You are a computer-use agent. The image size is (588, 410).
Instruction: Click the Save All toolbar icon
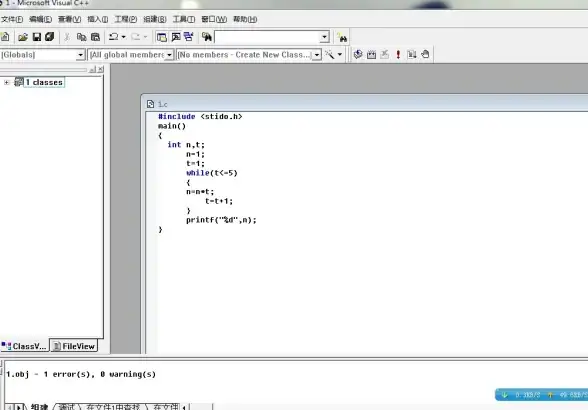coord(50,37)
